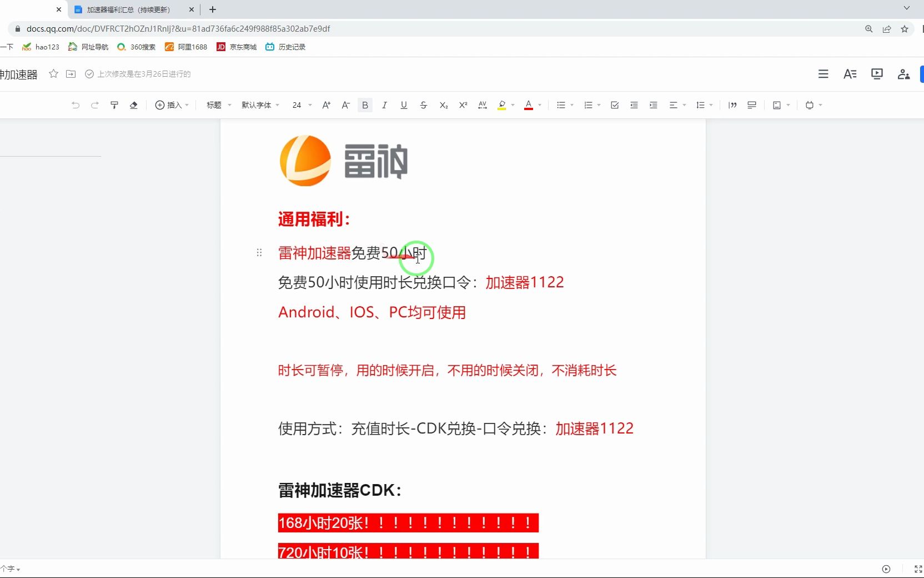Toggle underline formatting
This screenshot has height=578, width=924.
click(x=404, y=105)
